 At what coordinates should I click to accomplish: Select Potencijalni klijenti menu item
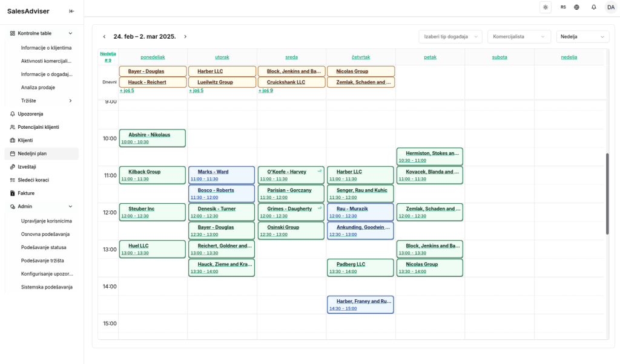coord(38,127)
